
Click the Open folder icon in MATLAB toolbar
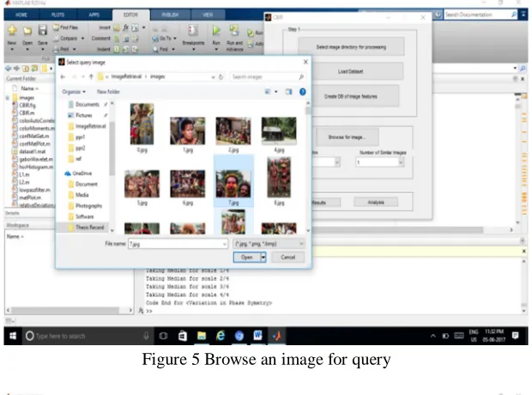(27, 31)
